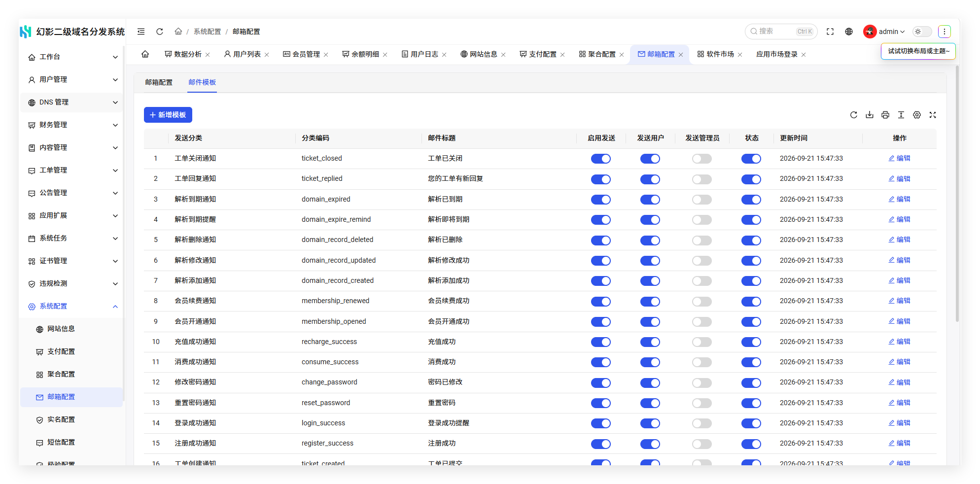The width and height of the screenshot is (980, 484).
Task: Close the 邮箱配置 tab in tab bar
Action: click(x=681, y=55)
